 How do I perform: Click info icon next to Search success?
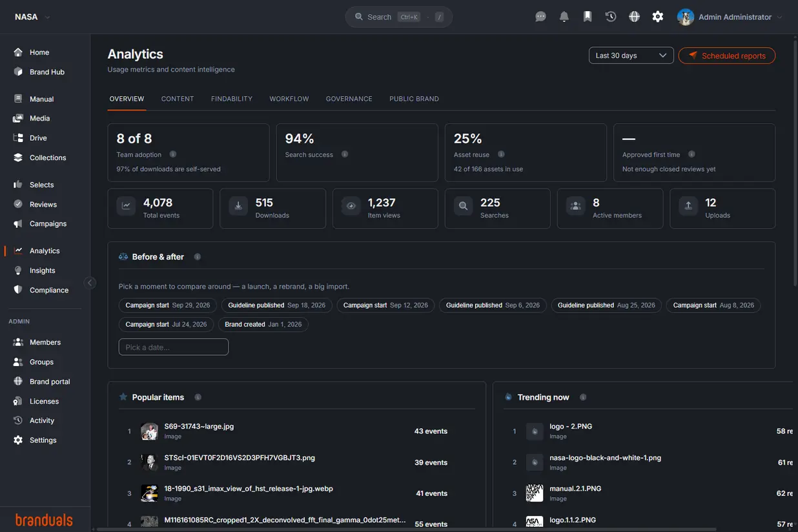(345, 154)
